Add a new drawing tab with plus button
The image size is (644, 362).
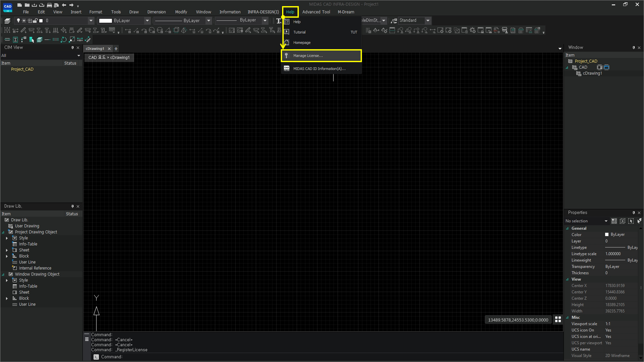(x=116, y=49)
